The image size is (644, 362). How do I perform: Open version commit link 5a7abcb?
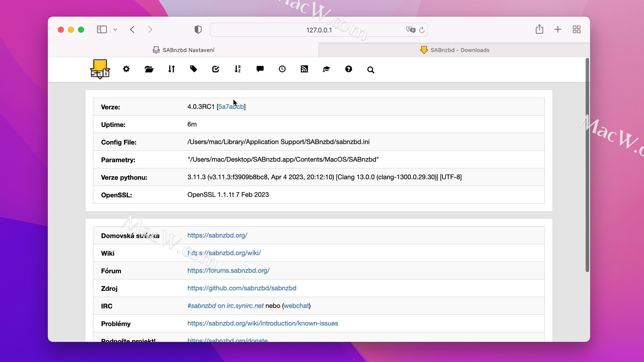231,107
